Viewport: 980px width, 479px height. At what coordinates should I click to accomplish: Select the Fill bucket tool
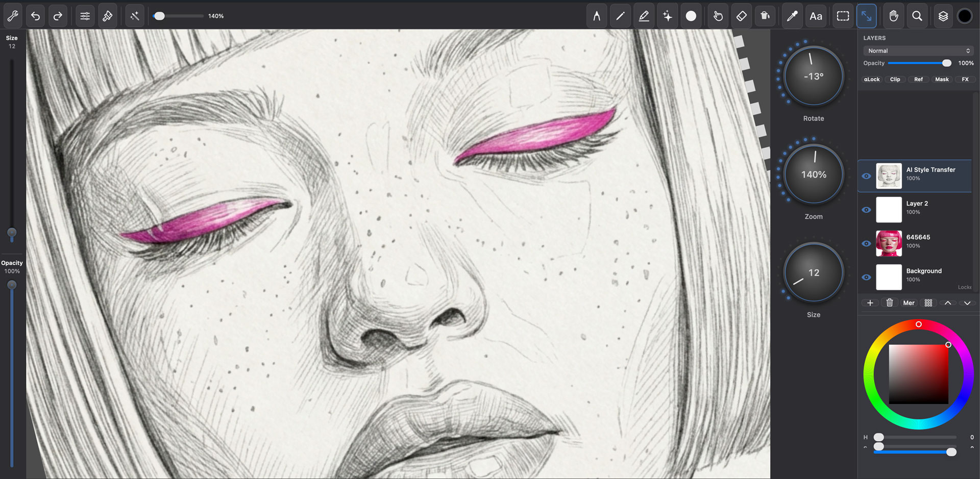point(765,16)
